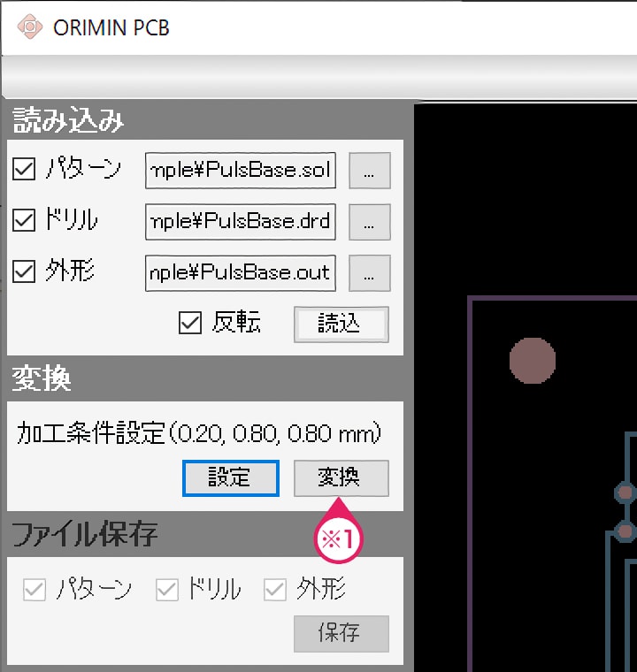
Task: Open 設定 for machining conditions
Action: (231, 478)
